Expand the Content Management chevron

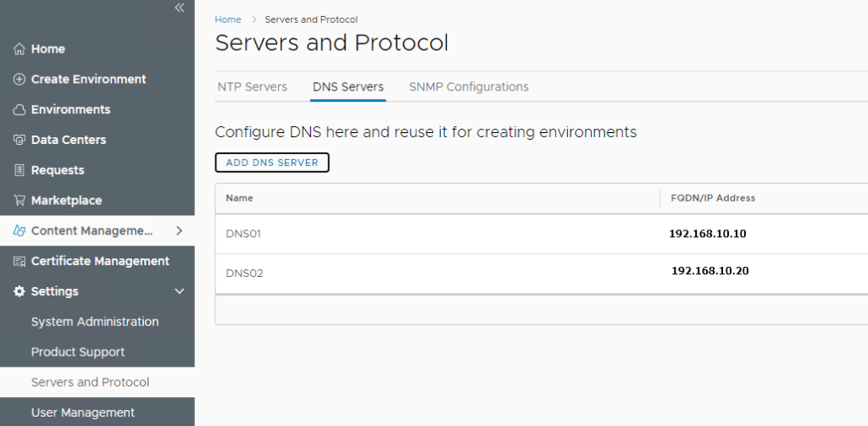(x=179, y=230)
